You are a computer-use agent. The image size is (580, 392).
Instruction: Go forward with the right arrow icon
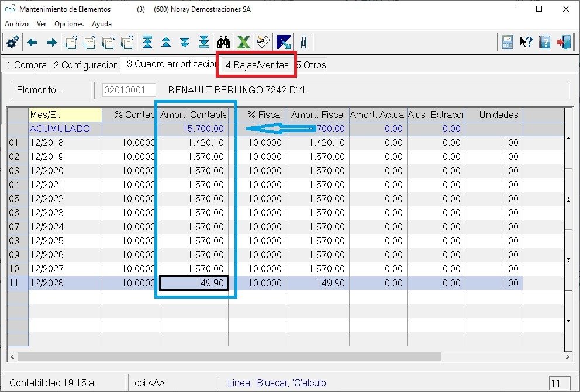click(52, 43)
